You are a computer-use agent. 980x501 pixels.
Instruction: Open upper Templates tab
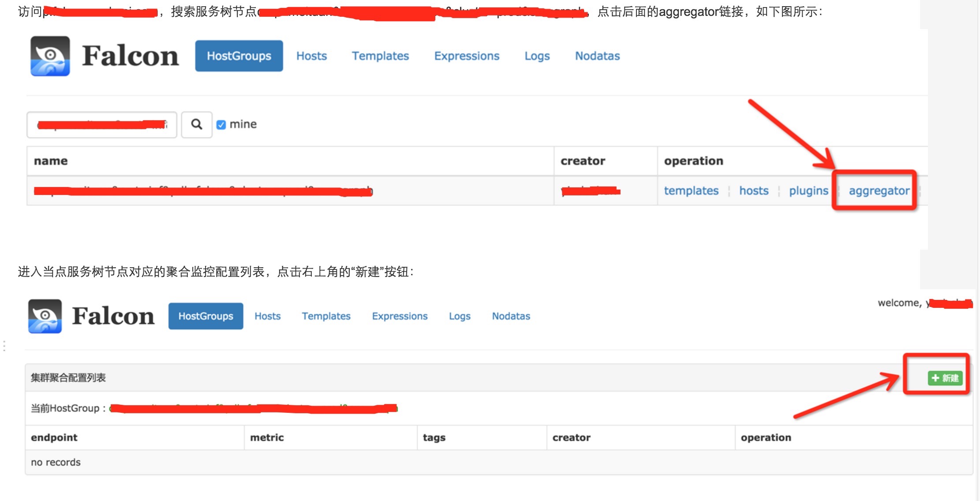pos(380,56)
